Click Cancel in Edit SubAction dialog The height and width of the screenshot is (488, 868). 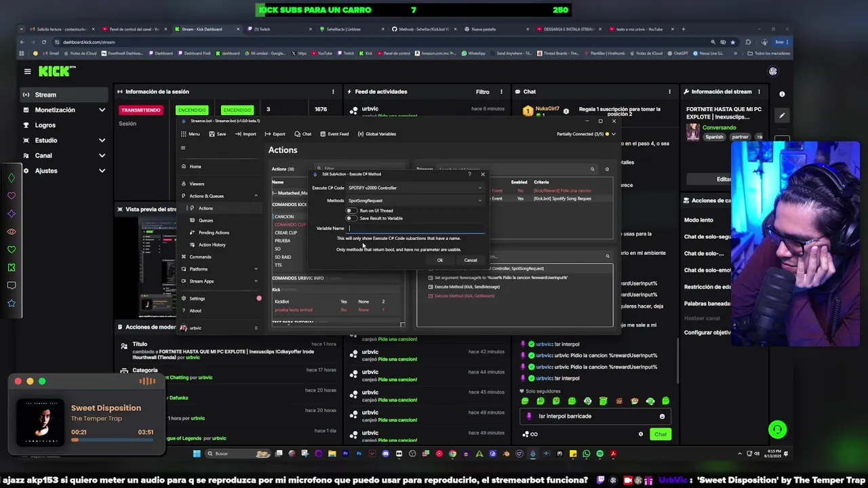(x=471, y=260)
